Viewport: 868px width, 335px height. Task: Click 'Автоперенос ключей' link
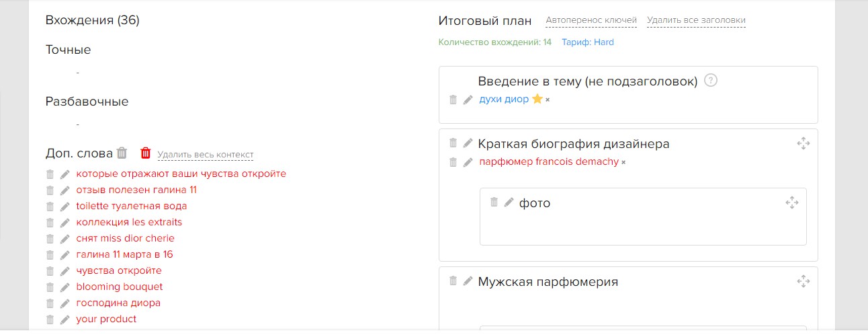(x=591, y=20)
